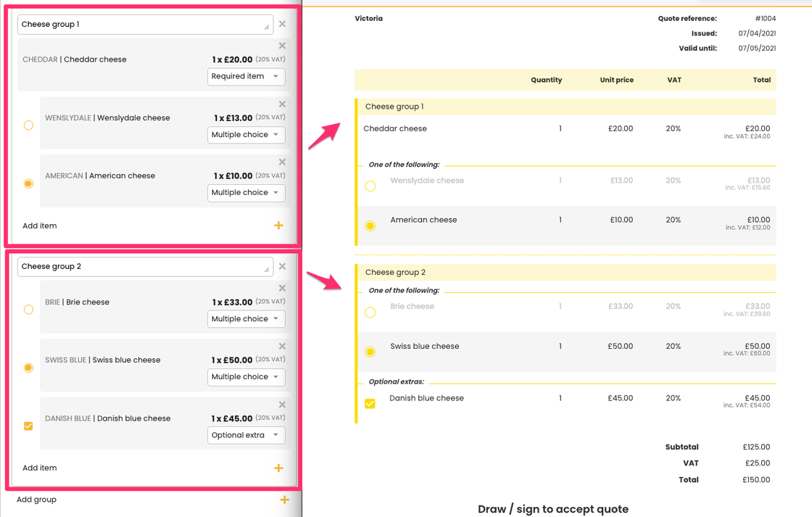Viewport: 812px width, 517px height.
Task: Edit the Cheese group 1 name field
Action: [141, 24]
